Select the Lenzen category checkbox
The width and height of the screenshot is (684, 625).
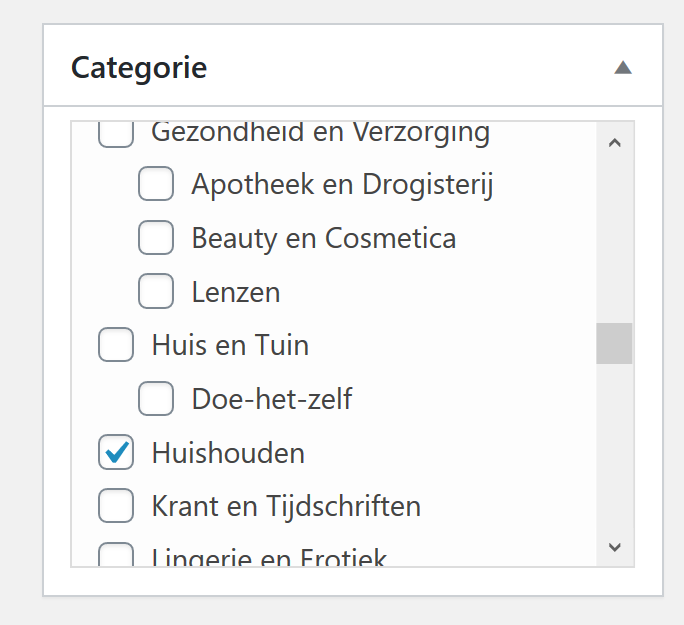156,292
